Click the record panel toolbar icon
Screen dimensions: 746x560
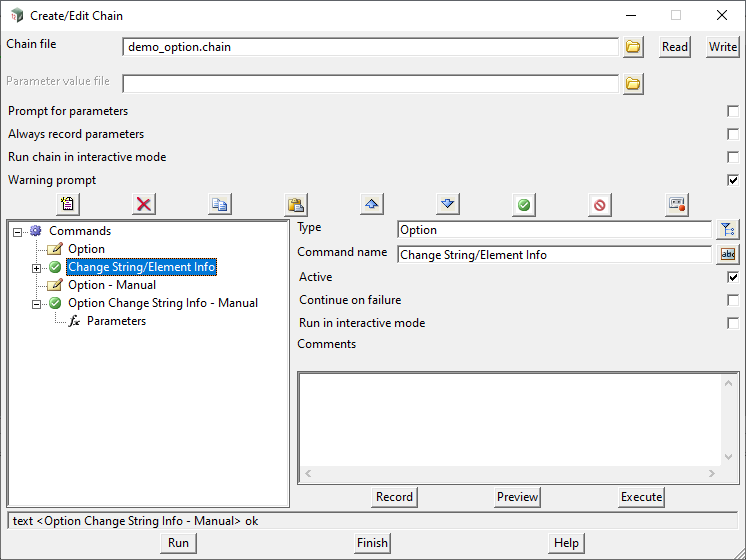[x=677, y=205]
